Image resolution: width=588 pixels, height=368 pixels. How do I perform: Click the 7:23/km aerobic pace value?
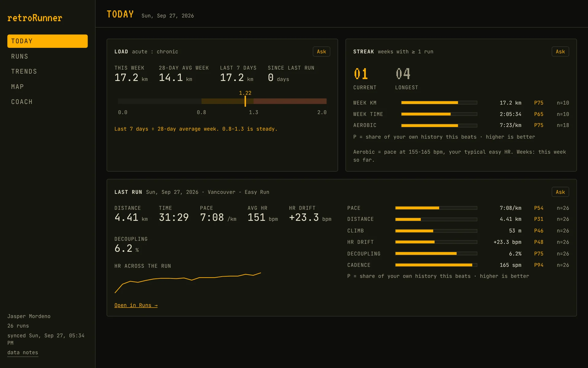coord(511,125)
